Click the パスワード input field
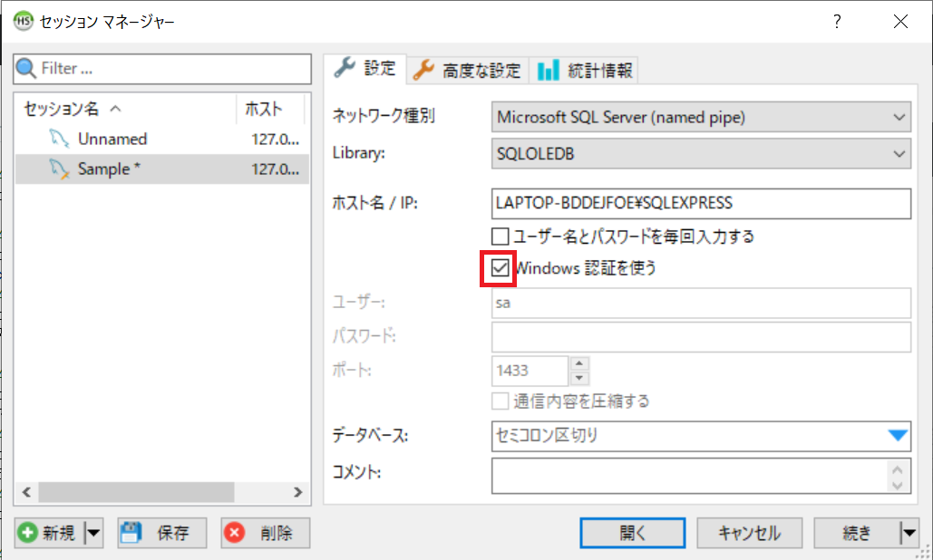 tap(701, 337)
